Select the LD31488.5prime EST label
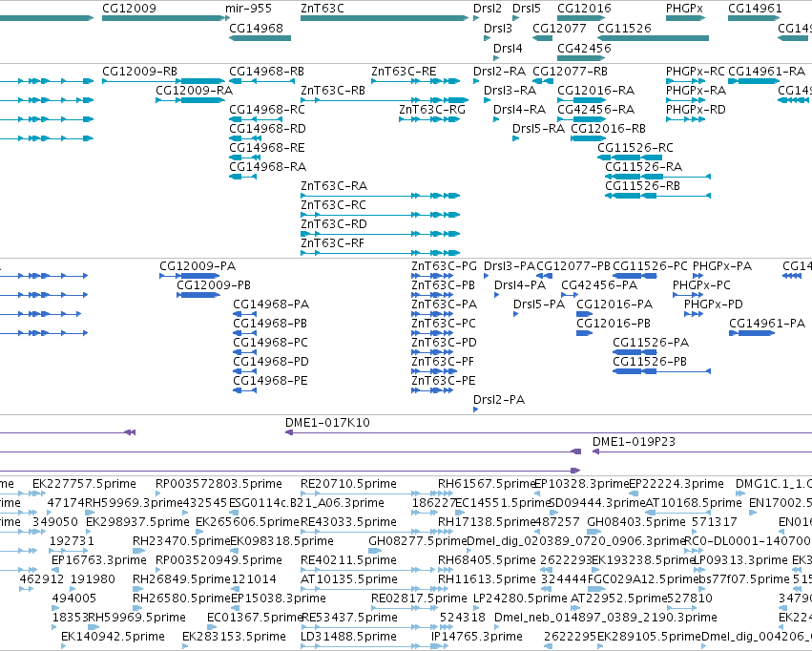812x651 pixels. point(348,637)
